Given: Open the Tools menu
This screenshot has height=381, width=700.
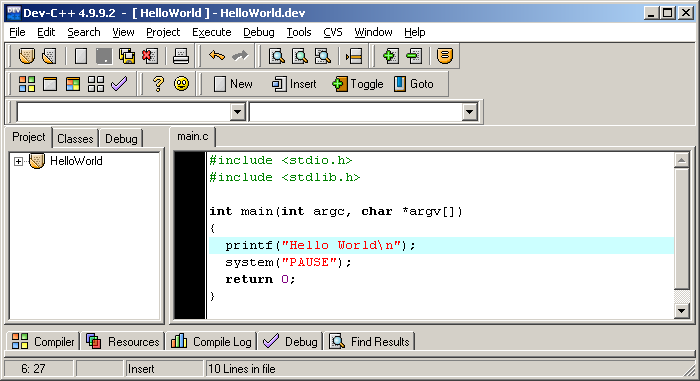Looking at the screenshot, I should point(299,32).
